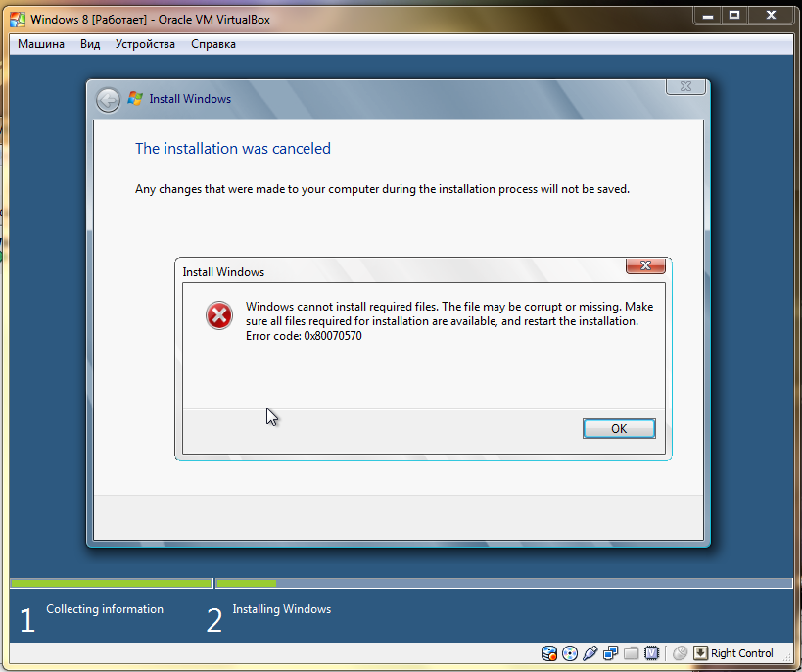
Task: Click the host key arrow icon
Action: tap(700, 653)
